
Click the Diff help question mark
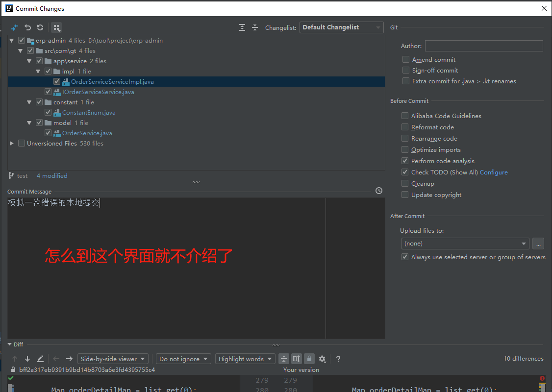click(x=338, y=359)
